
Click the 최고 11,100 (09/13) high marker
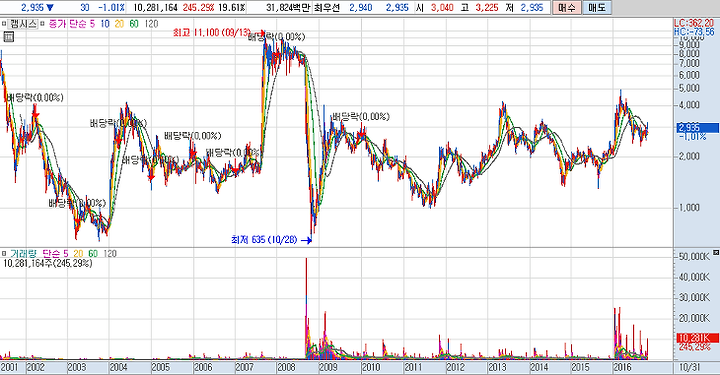coord(211,33)
